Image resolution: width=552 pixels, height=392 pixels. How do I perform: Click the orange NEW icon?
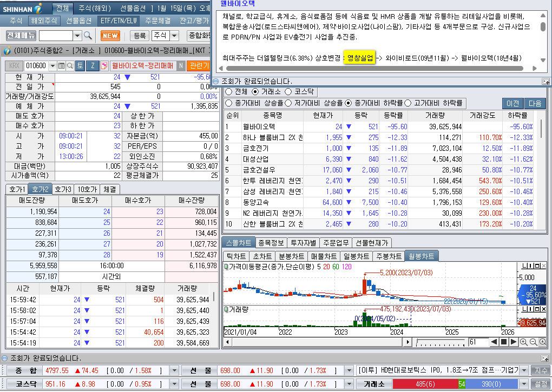(x=110, y=36)
